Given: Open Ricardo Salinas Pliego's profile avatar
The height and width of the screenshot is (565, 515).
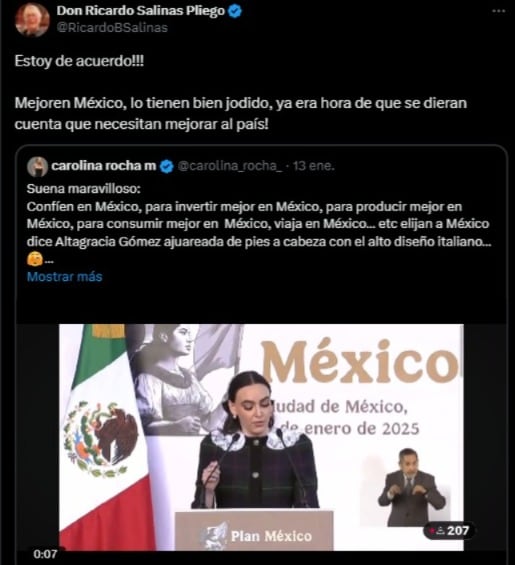Looking at the screenshot, I should pos(32,20).
